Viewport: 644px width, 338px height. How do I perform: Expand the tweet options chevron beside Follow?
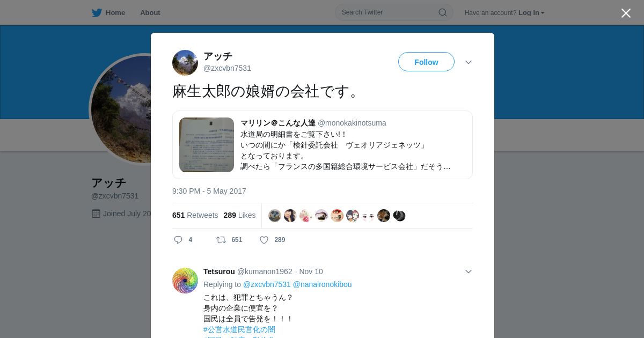click(469, 62)
